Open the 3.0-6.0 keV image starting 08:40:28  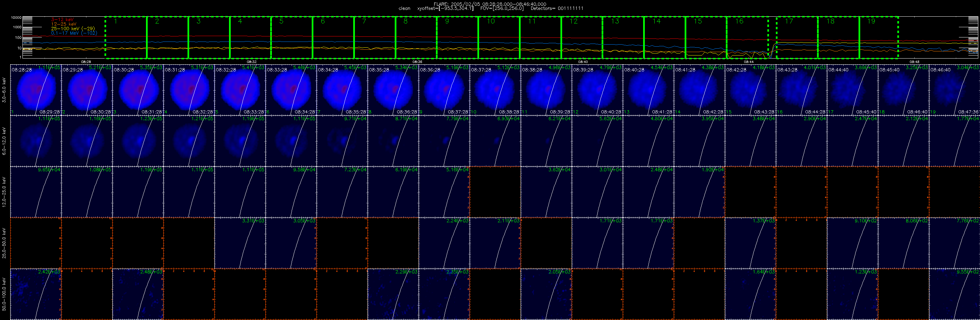(x=649, y=90)
